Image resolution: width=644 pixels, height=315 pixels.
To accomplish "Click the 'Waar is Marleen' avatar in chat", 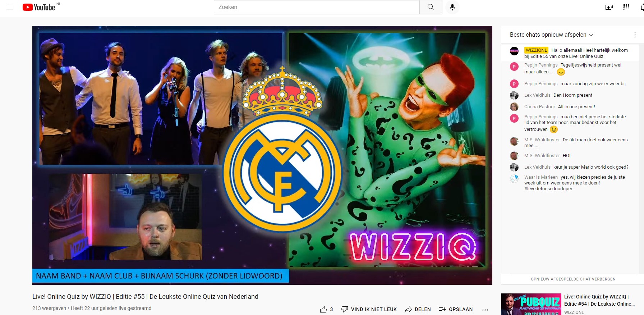I will click(x=514, y=178).
